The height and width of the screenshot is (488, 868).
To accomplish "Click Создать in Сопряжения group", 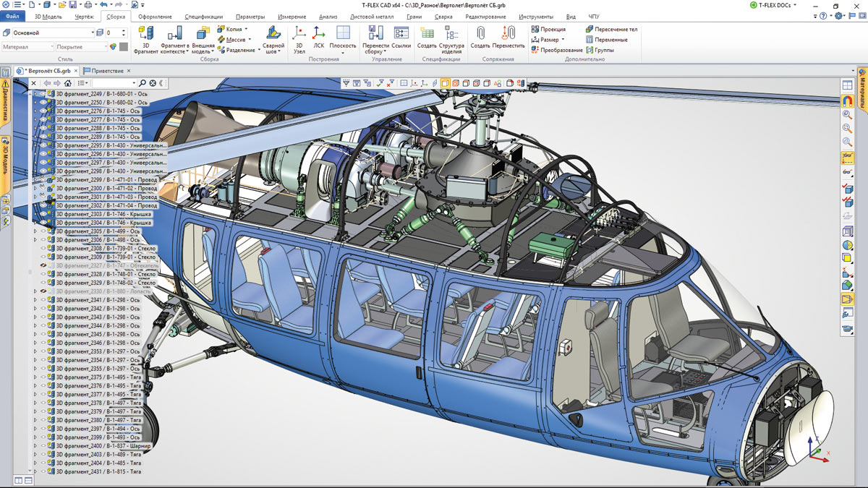I will (x=480, y=37).
